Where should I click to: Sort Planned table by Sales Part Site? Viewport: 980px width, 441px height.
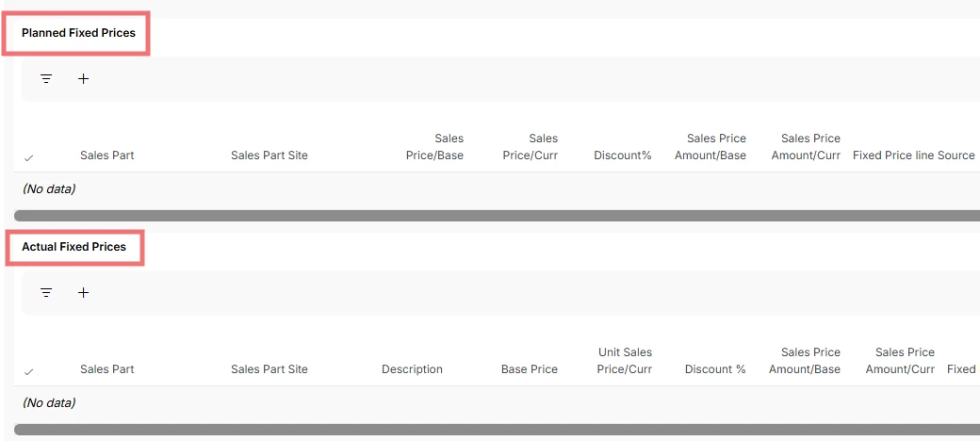(x=269, y=155)
